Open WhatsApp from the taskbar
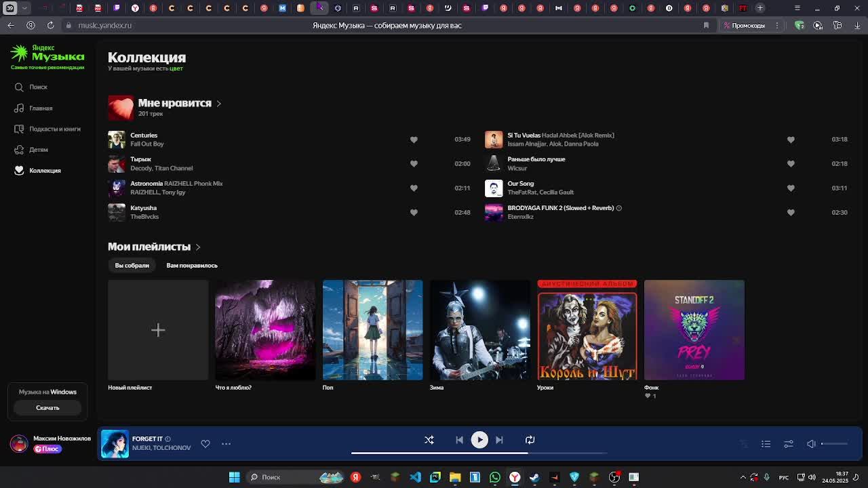 495,477
